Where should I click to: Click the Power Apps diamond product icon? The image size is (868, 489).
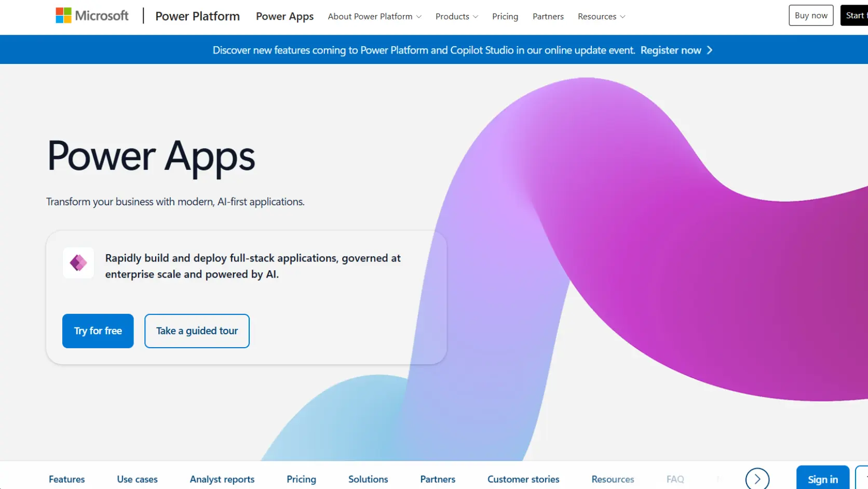[78, 263]
